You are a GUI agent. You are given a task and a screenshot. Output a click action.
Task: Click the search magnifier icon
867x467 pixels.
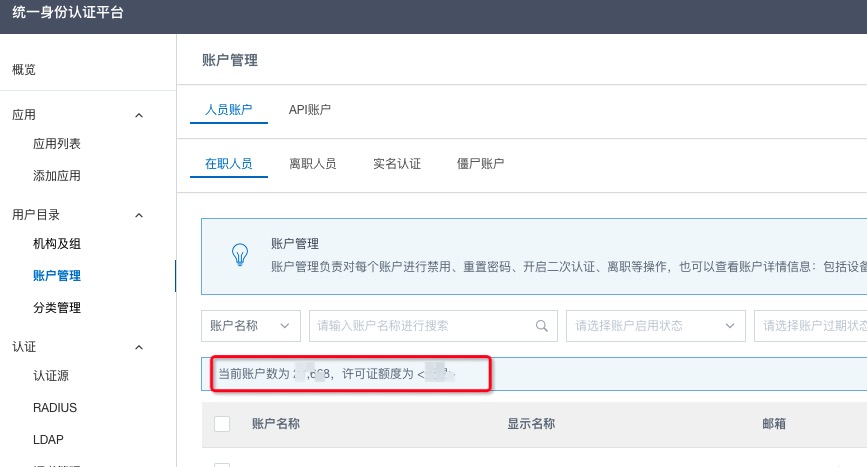(542, 325)
